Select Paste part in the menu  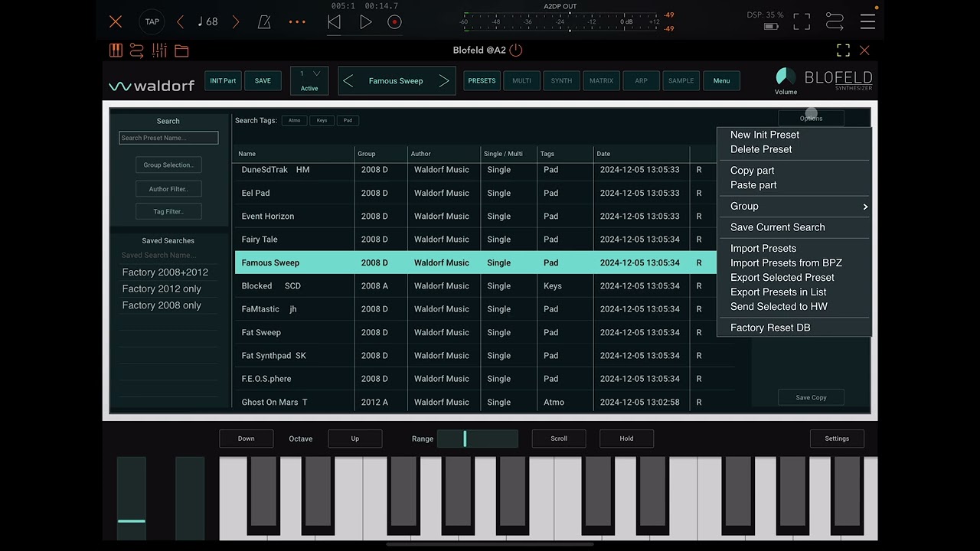tap(753, 185)
